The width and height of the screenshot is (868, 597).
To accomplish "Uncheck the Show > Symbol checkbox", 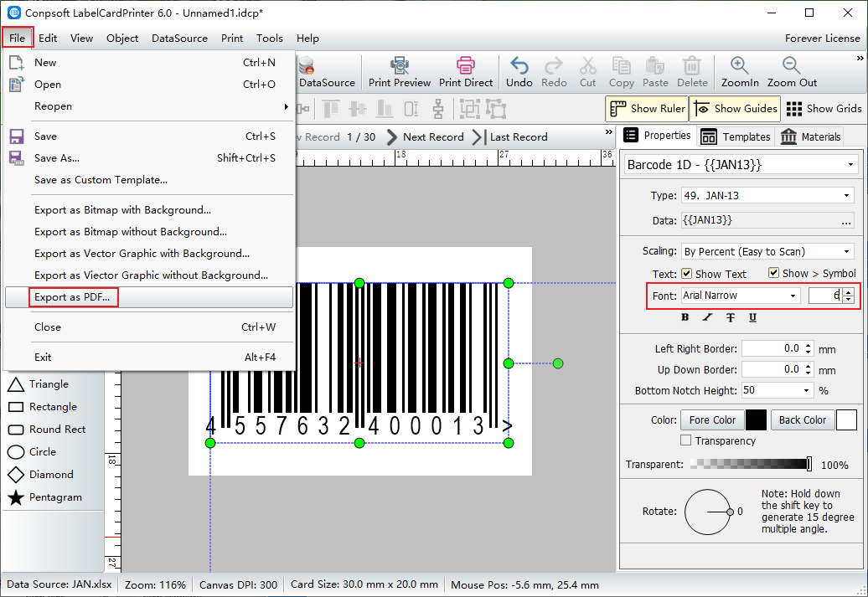I will [x=774, y=273].
